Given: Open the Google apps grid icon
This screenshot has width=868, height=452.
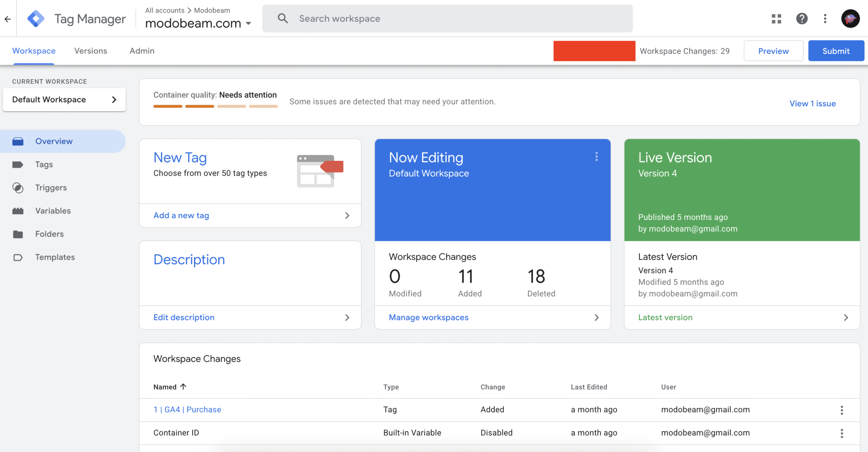Looking at the screenshot, I should point(776,19).
